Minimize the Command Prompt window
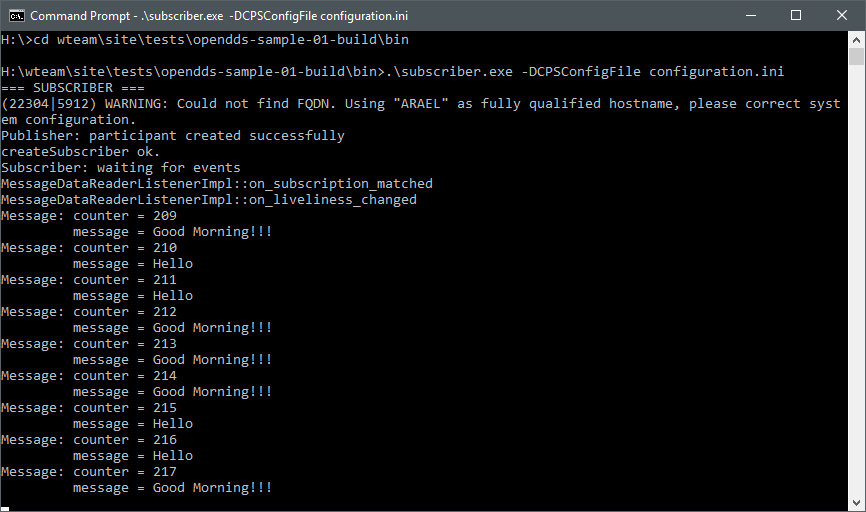Viewport: 866px width, 512px height. (x=751, y=15)
